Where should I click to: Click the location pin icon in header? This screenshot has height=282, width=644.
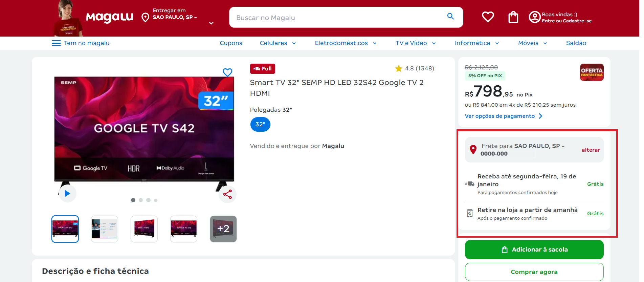(145, 17)
